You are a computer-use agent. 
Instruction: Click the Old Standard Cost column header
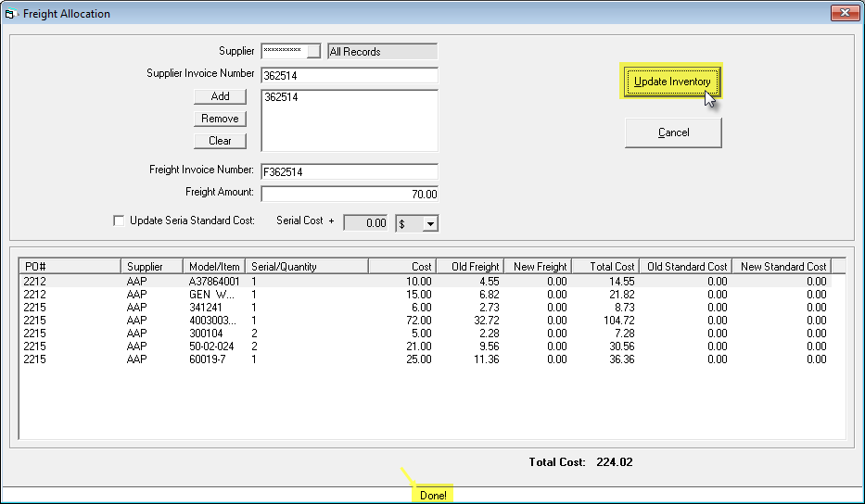point(686,266)
